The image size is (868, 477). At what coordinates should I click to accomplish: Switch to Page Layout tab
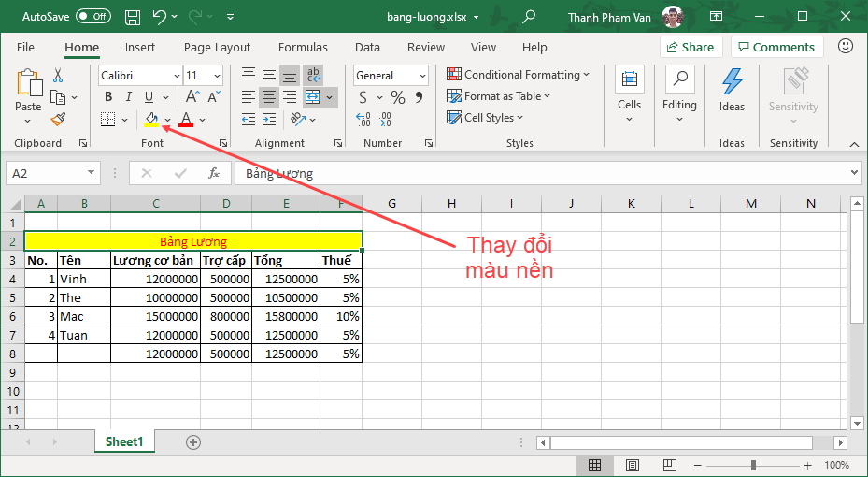217,47
